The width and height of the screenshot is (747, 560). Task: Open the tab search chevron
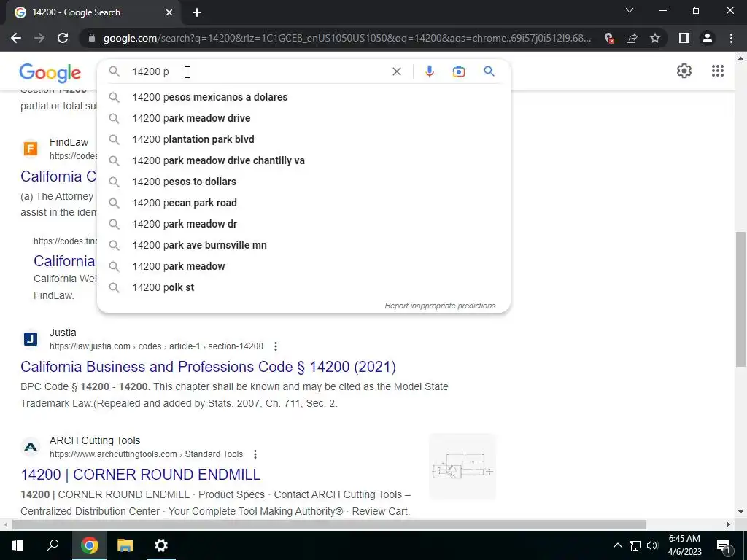(630, 10)
